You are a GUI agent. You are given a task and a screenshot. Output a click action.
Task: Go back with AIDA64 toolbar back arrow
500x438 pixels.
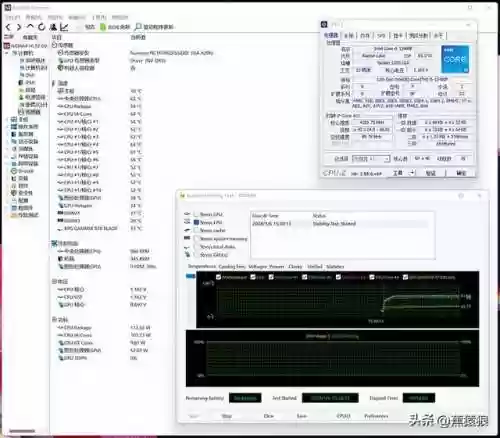pyautogui.click(x=8, y=27)
